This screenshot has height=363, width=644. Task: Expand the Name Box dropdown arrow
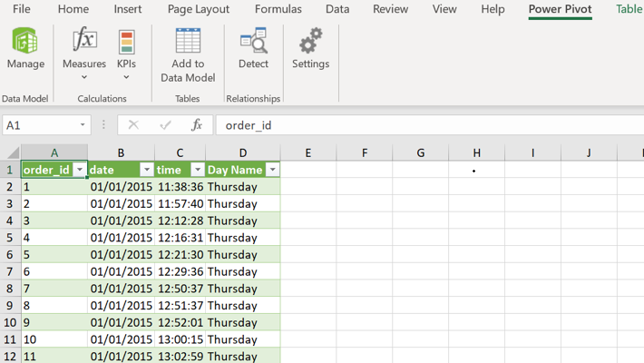(x=83, y=125)
